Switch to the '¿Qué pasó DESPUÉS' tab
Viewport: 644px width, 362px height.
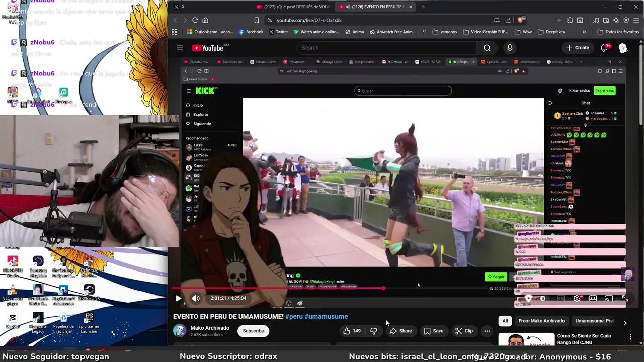point(293,7)
